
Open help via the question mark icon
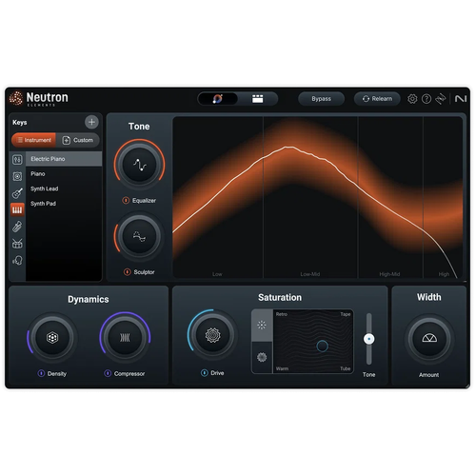tap(426, 99)
